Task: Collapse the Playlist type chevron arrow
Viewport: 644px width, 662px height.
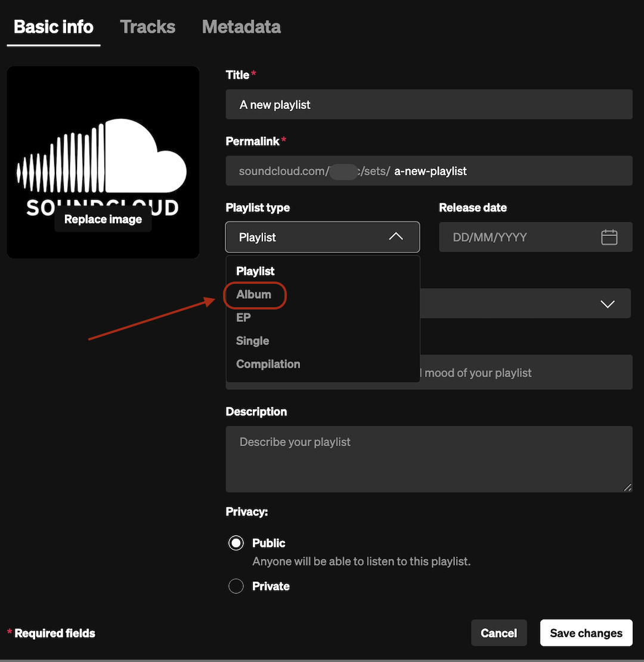Action: click(x=396, y=237)
